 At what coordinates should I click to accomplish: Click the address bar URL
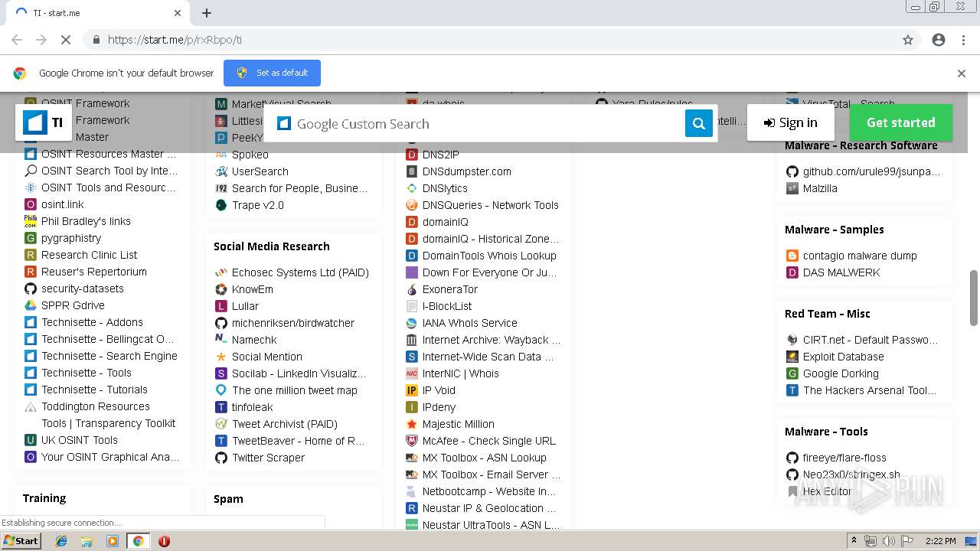pos(175,40)
